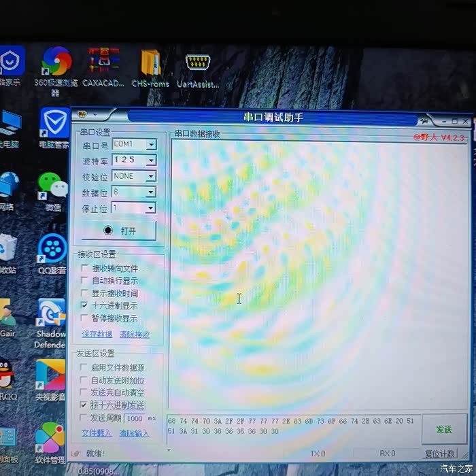Click the green 发送 send button

445,429
